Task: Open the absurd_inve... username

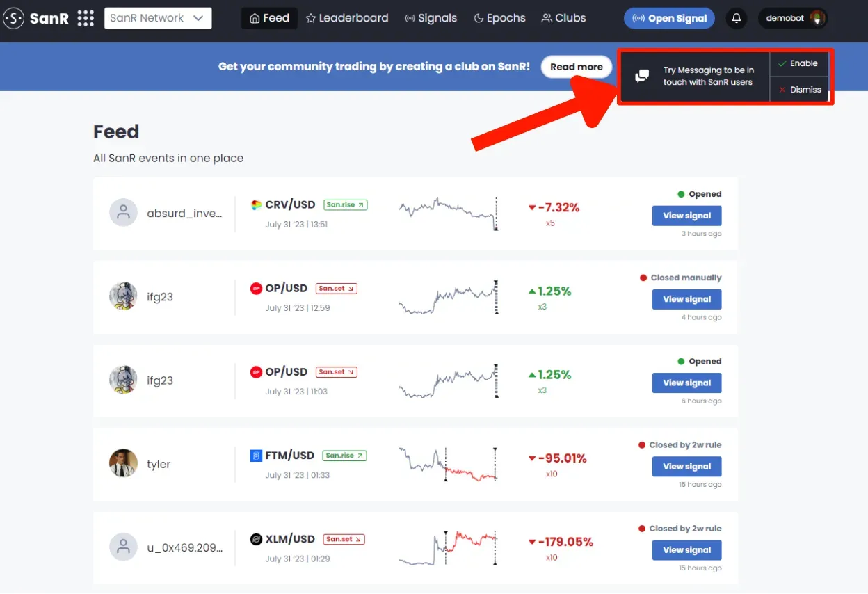Action: pos(185,214)
